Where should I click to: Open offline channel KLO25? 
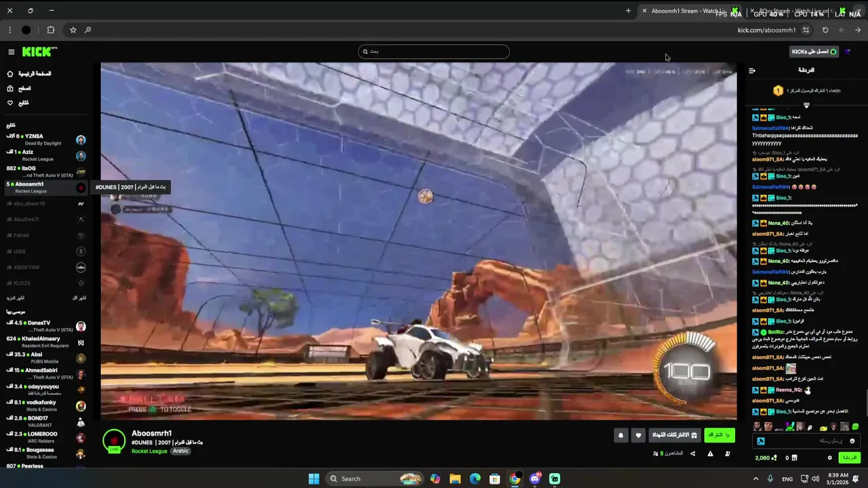[x=46, y=283]
